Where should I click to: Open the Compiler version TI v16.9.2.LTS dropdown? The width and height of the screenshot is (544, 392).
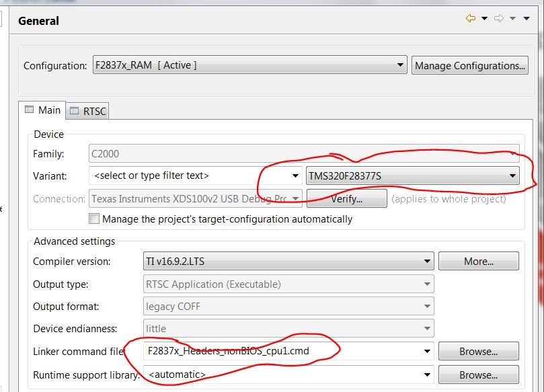[x=288, y=261]
